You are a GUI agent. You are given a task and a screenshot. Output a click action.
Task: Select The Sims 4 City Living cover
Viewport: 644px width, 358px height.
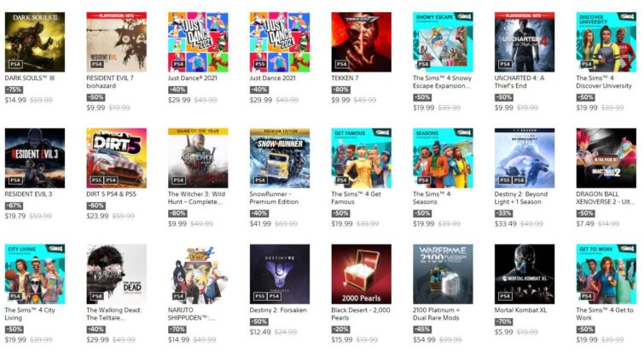tap(34, 274)
